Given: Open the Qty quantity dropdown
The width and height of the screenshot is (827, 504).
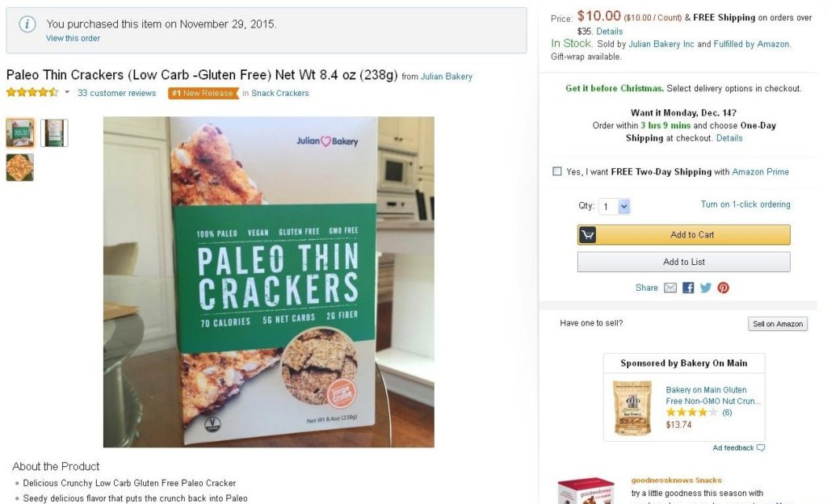Looking at the screenshot, I should (x=615, y=207).
